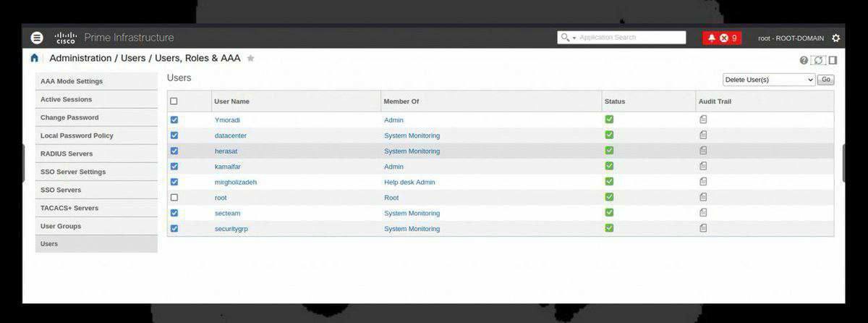Click the red alarm count 9
Image resolution: width=868 pixels, height=323 pixels.
[734, 38]
